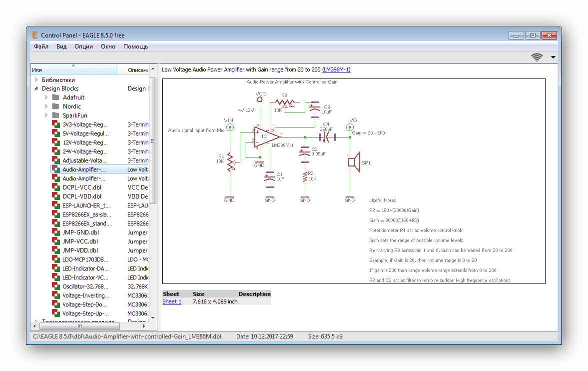
Task: Expand the Nordic folder arrow
Action: (x=46, y=106)
